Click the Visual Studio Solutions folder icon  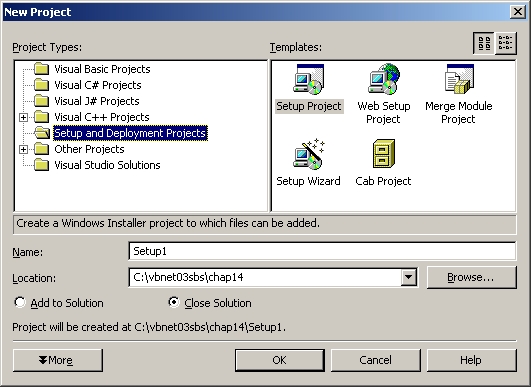point(42,165)
